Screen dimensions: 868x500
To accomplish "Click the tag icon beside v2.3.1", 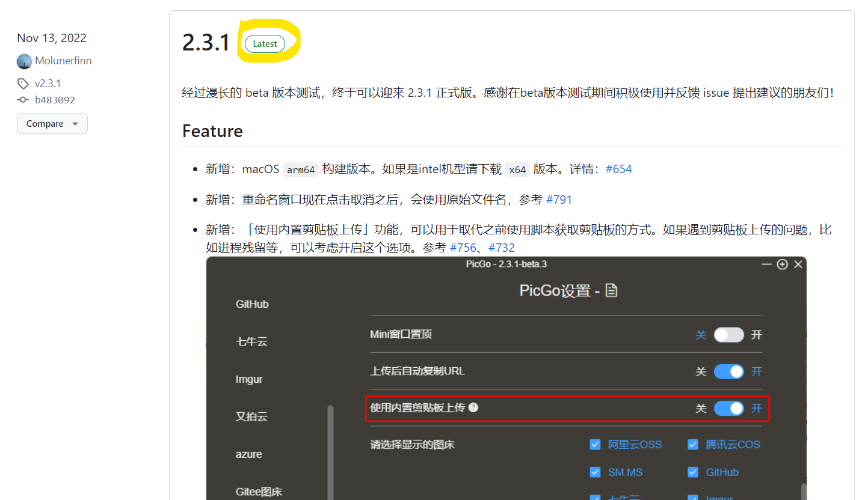I will point(23,84).
